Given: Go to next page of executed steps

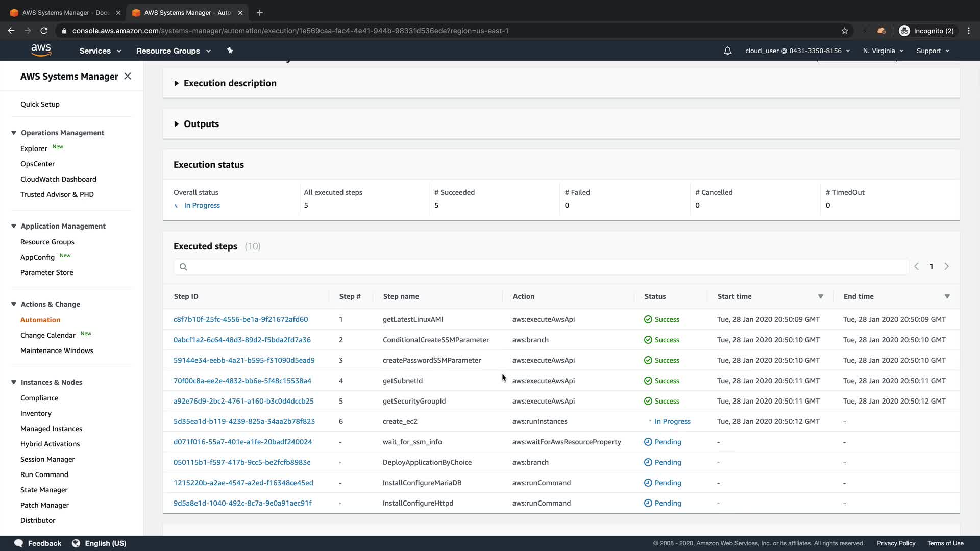Looking at the screenshot, I should [x=946, y=266].
